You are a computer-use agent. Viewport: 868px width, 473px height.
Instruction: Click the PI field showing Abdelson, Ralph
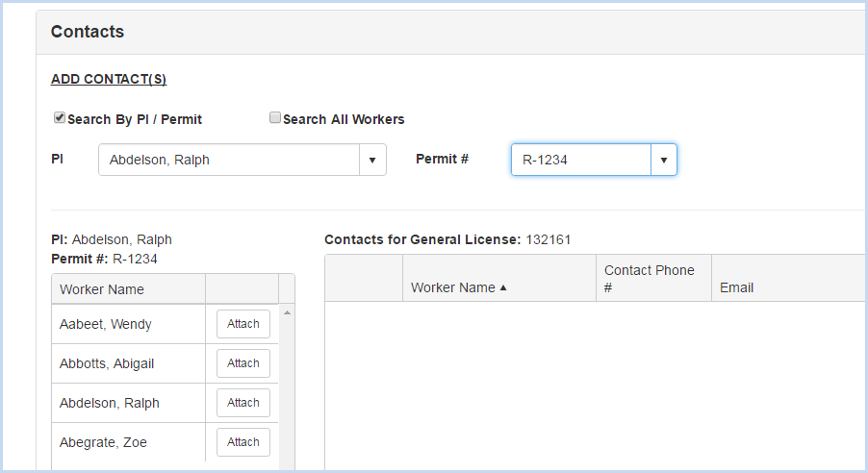229,160
